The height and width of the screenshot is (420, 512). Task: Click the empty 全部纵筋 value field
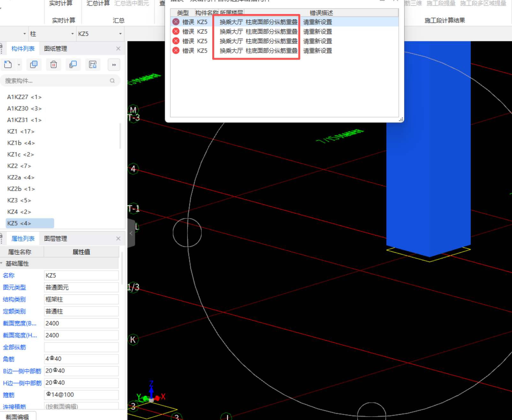[81, 347]
